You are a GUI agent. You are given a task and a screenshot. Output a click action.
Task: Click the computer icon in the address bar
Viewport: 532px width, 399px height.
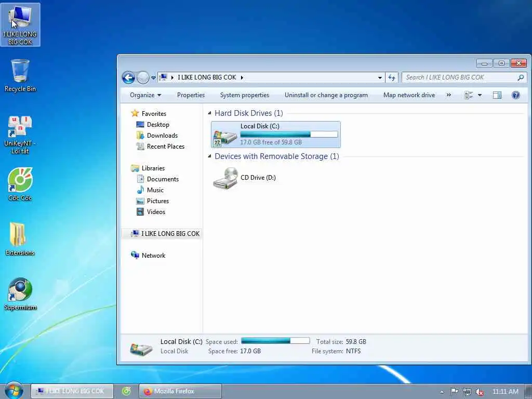coord(163,77)
